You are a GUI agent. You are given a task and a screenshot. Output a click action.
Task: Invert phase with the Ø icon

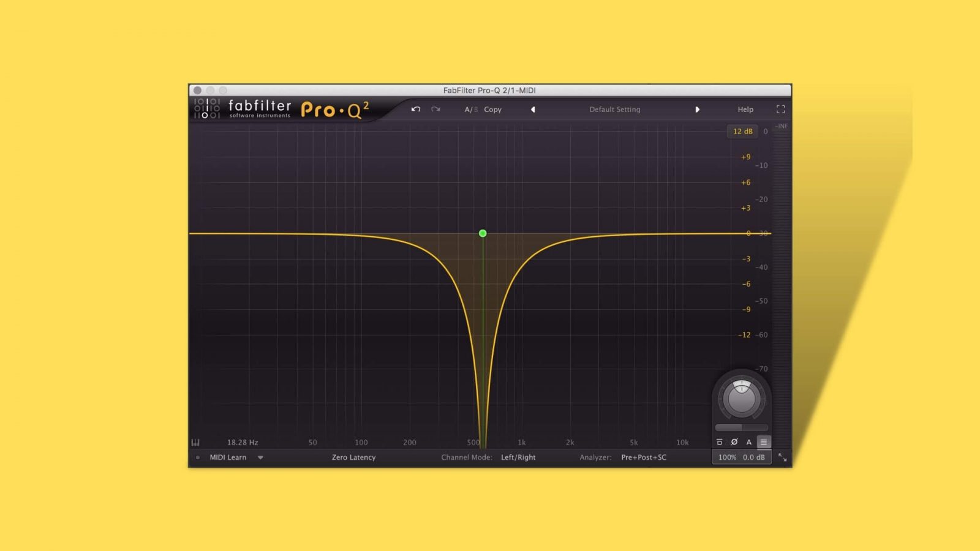pos(734,442)
